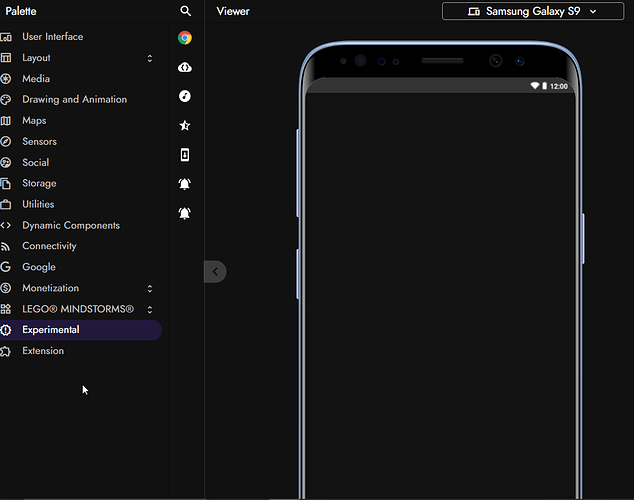The width and height of the screenshot is (634, 500).
Task: Expand the LEGO MINDSTORMS category arrows
Action: point(150,309)
